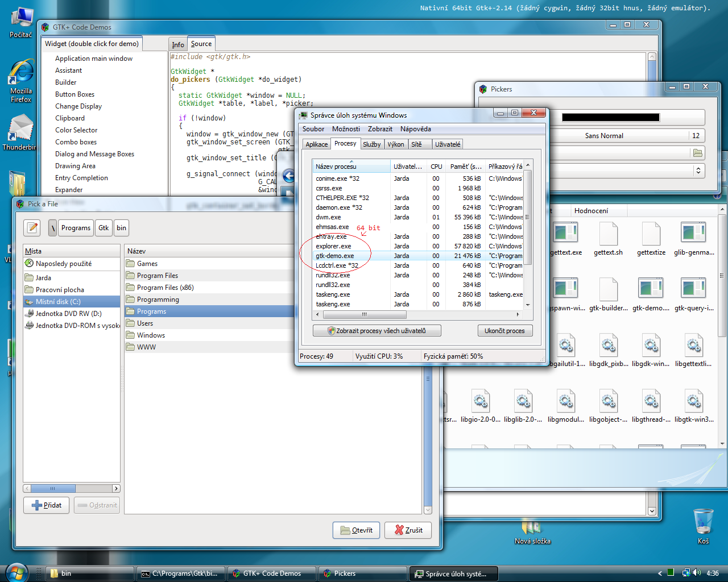Switch to the Služby tab
The width and height of the screenshot is (728, 582).
(372, 144)
